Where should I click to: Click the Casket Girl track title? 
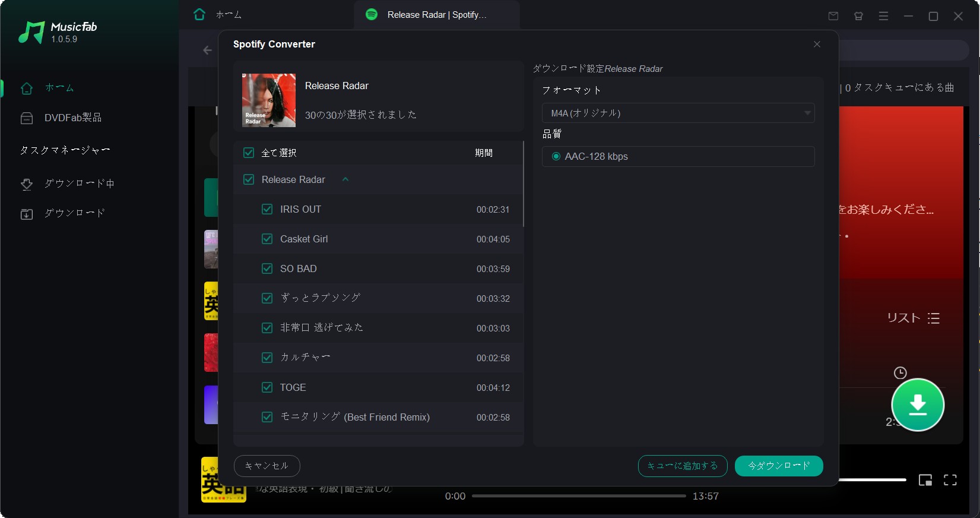tap(304, 239)
